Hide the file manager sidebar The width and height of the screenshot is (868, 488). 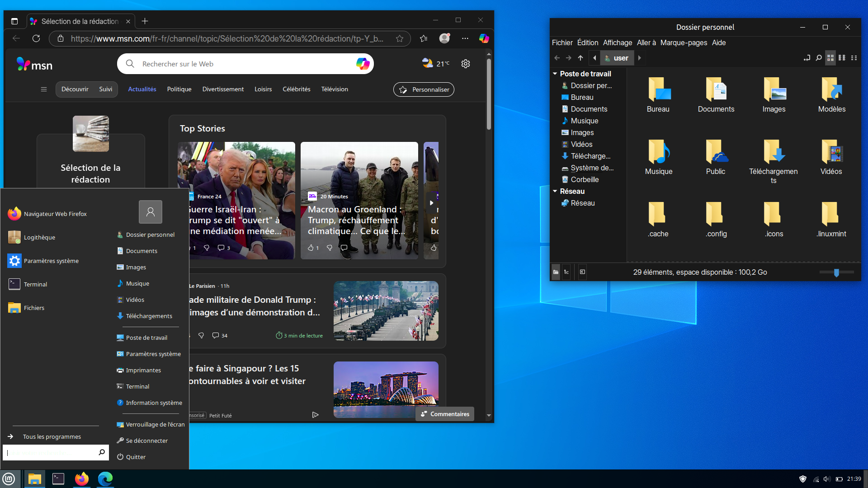point(582,272)
